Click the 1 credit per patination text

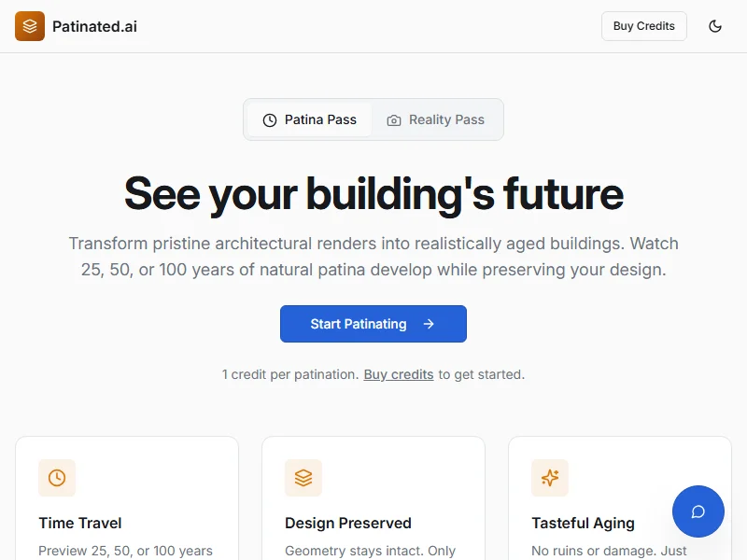(289, 374)
